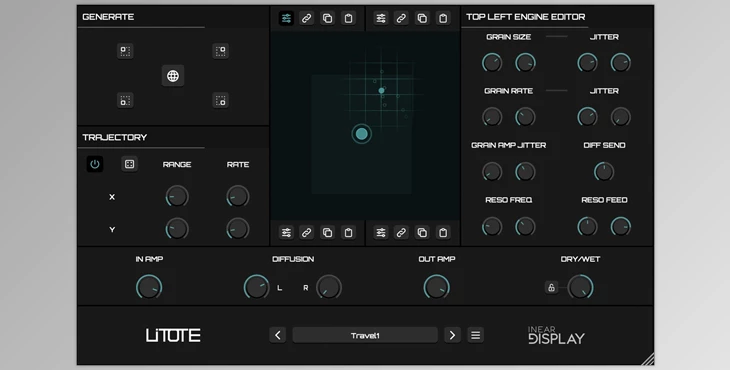
Task: Click the bottom right engine link icon
Action: click(401, 232)
